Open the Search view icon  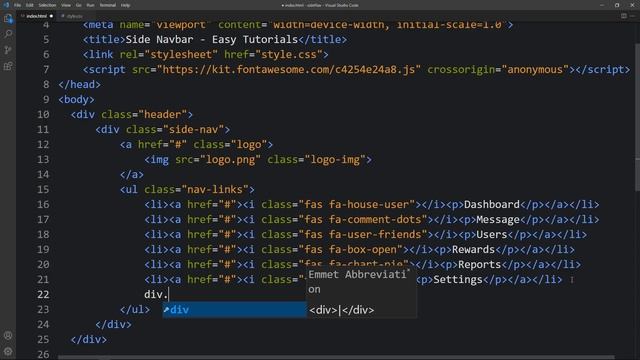click(8, 34)
